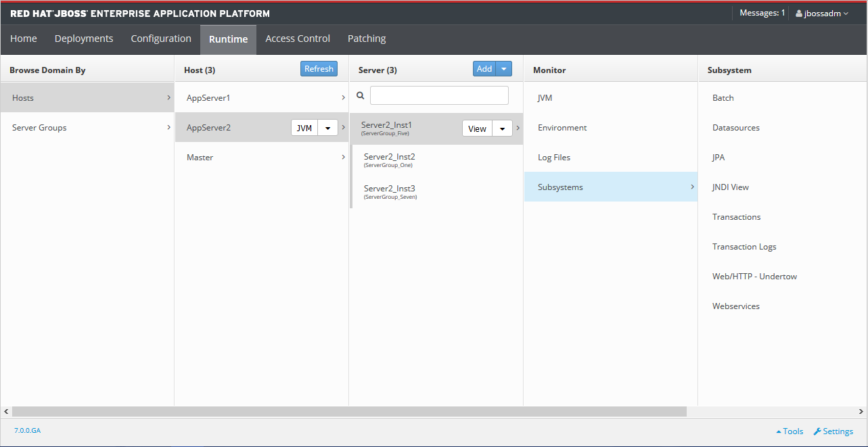Click the Host (3) column header
868x447 pixels.
point(200,70)
